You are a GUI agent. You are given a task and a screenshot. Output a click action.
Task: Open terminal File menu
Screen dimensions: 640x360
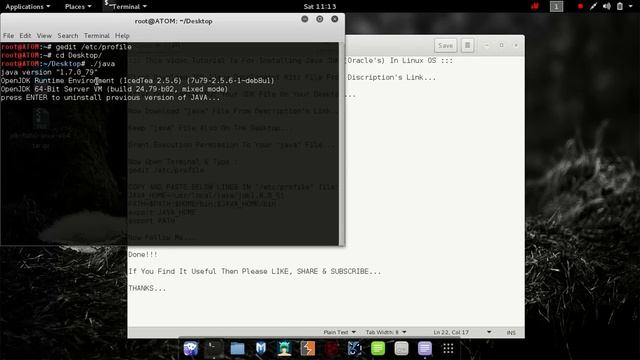8,36
